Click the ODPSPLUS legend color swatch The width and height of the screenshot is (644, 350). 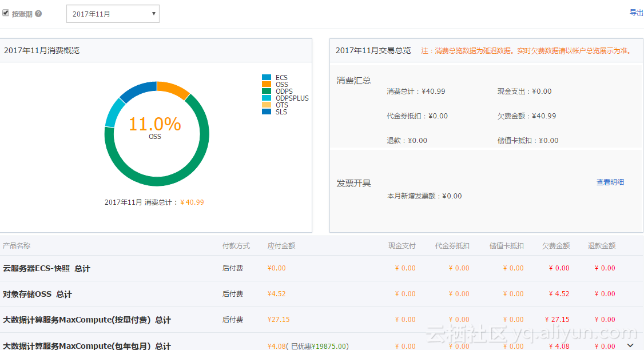pyautogui.click(x=267, y=98)
